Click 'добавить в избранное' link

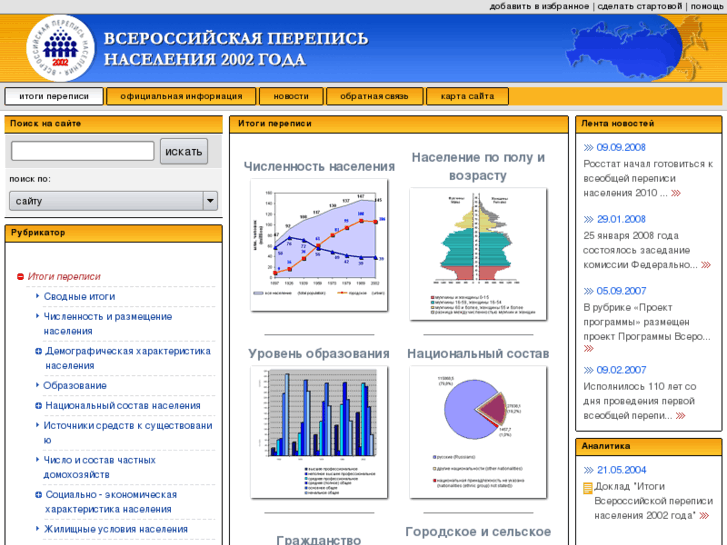[x=539, y=6]
